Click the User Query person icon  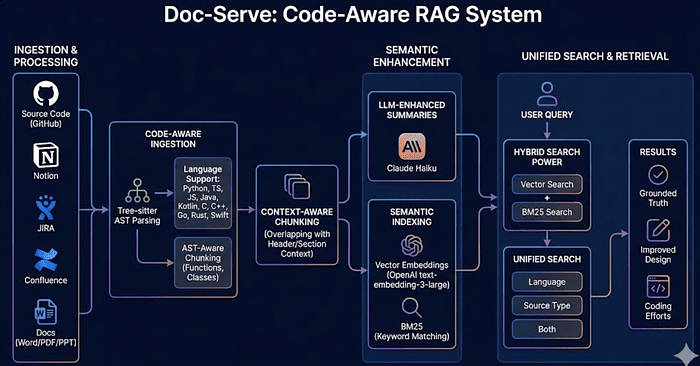pos(547,93)
